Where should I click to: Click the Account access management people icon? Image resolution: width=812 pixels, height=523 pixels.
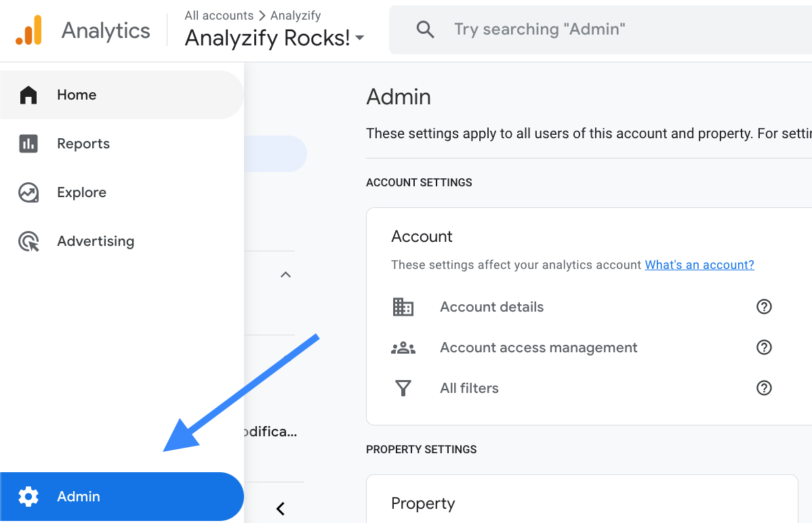403,348
